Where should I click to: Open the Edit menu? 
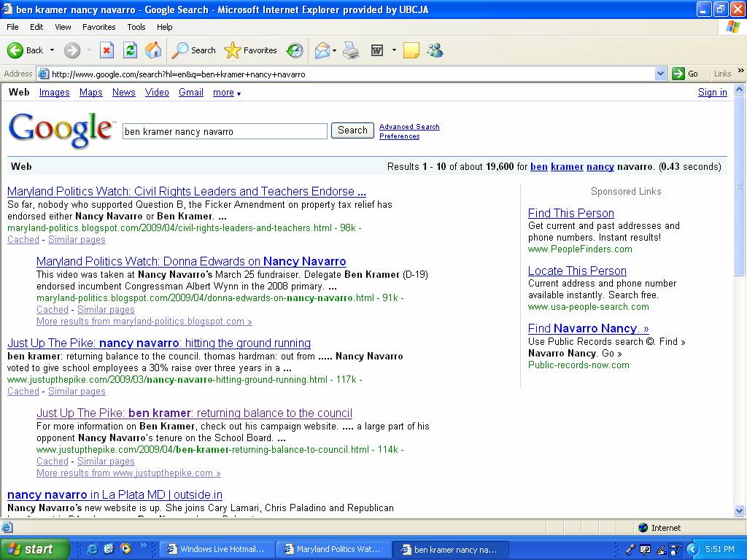(36, 27)
